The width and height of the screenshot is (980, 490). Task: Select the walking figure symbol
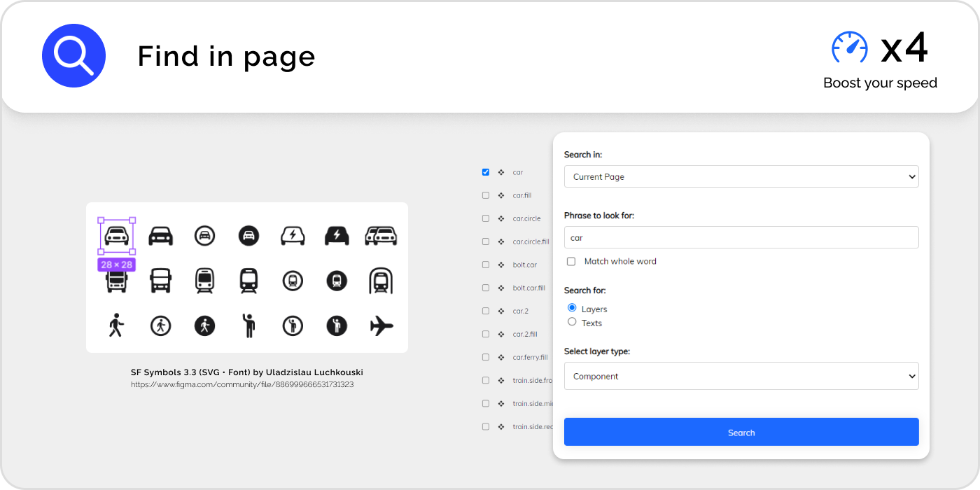(x=117, y=325)
